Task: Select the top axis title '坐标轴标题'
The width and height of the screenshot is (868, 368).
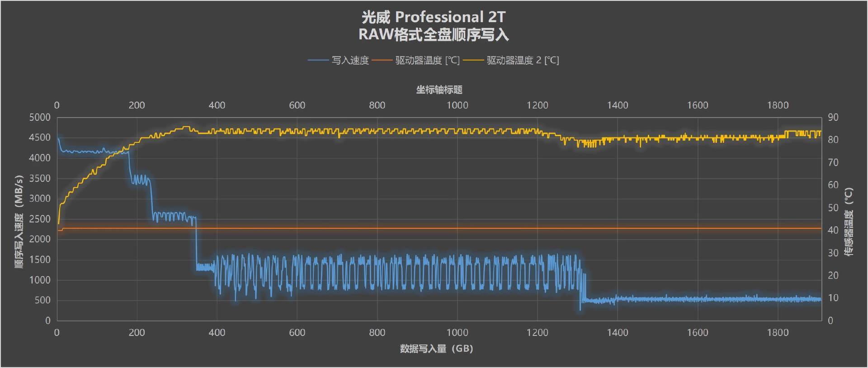Action: click(x=439, y=90)
